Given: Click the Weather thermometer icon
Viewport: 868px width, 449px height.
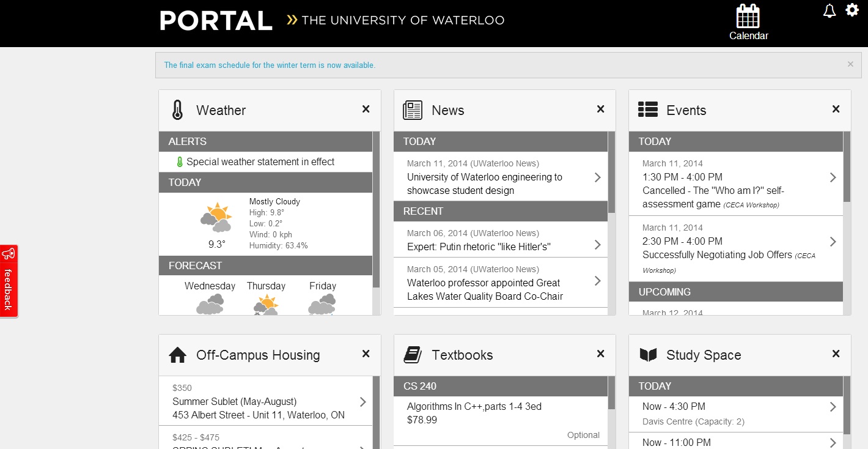Looking at the screenshot, I should [177, 110].
